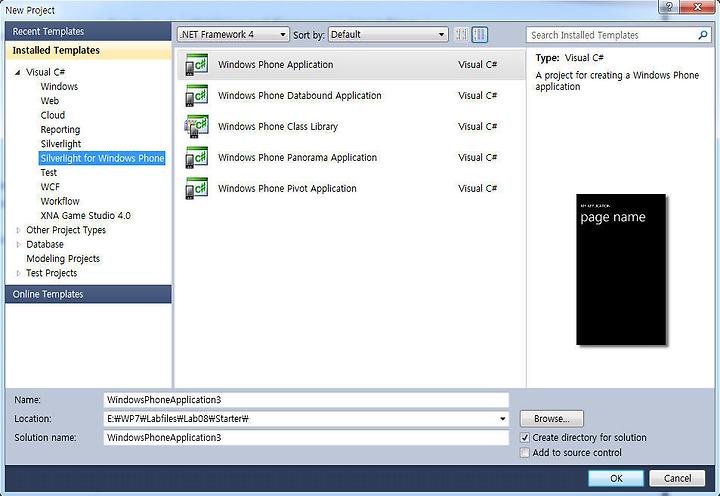Screen dimensions: 720x496
Task: Select the Modeling Projects item
Action: click(63, 259)
